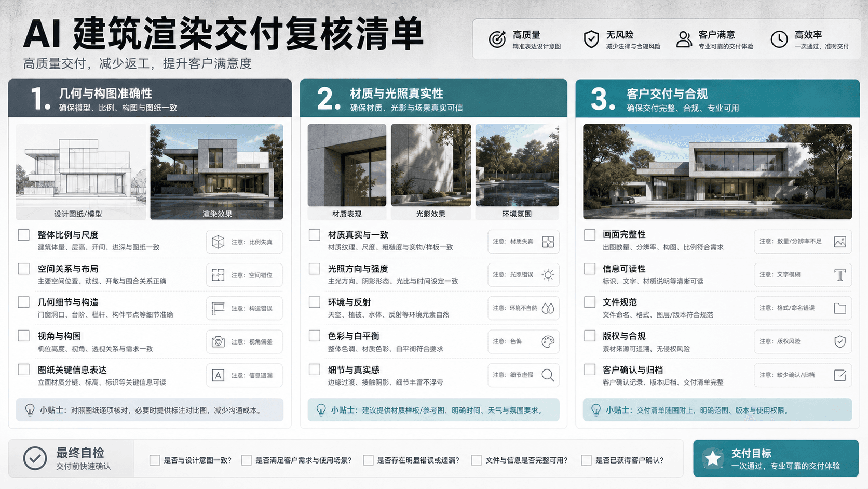This screenshot has height=489, width=868.
Task: Click the 色偏 palette icon
Action: pos(548,341)
